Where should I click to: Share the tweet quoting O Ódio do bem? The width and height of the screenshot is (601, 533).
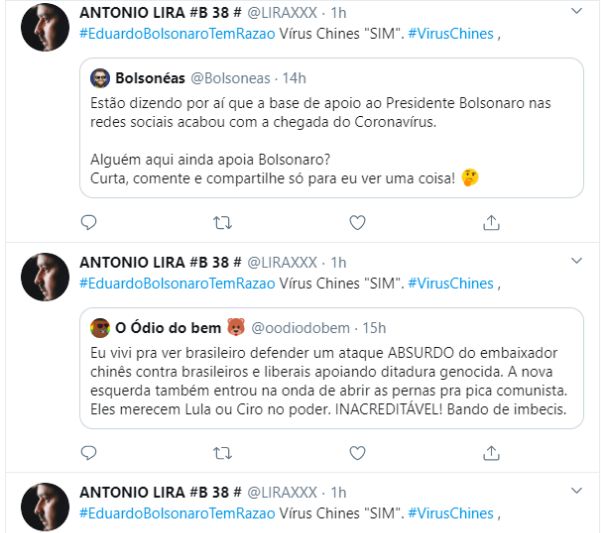491,453
